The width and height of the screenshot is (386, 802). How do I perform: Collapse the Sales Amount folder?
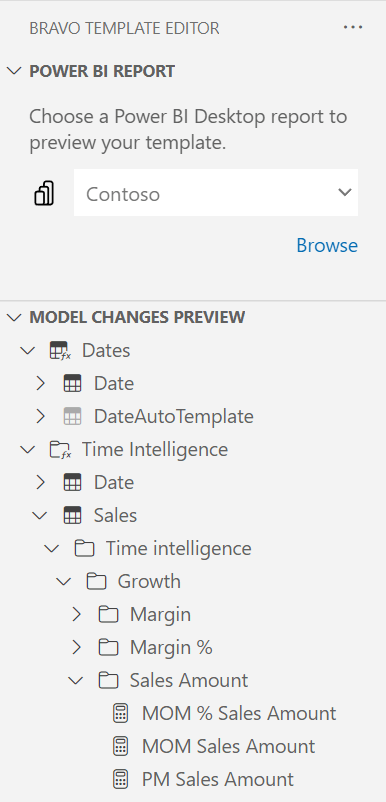76,681
